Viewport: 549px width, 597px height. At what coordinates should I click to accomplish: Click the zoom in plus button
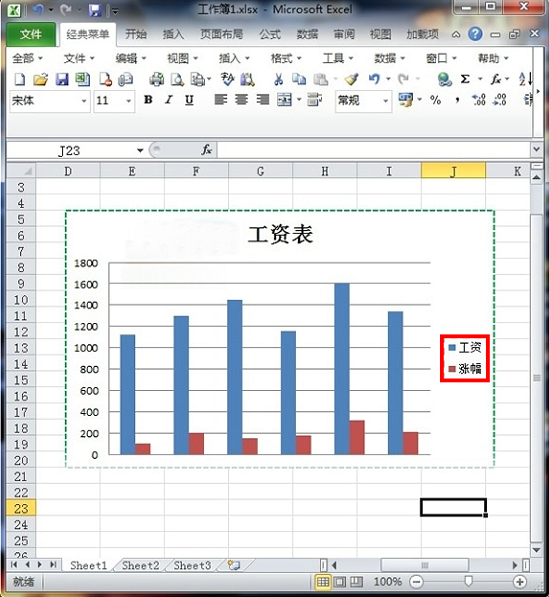tap(520, 581)
